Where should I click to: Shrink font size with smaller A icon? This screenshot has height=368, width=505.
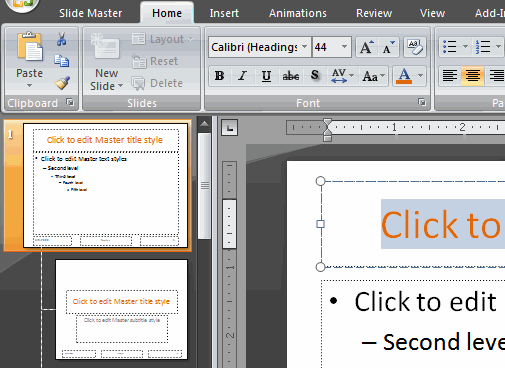pyautogui.click(x=388, y=47)
